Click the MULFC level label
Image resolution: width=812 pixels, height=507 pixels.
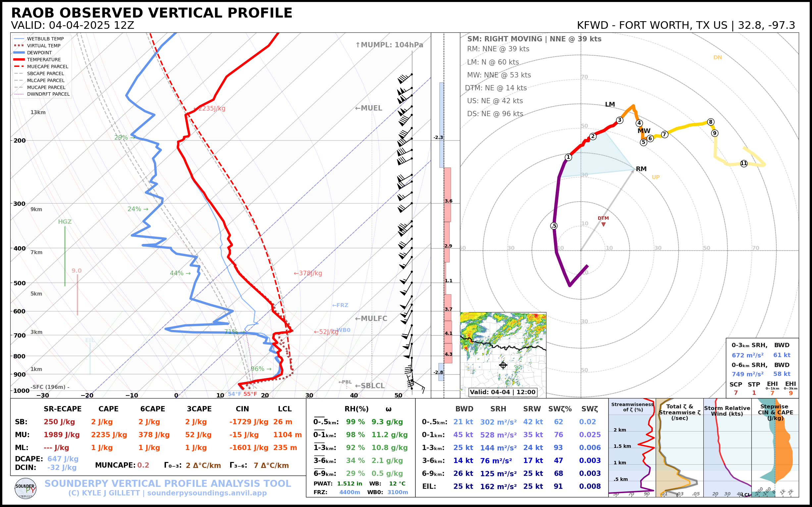coord(371,319)
